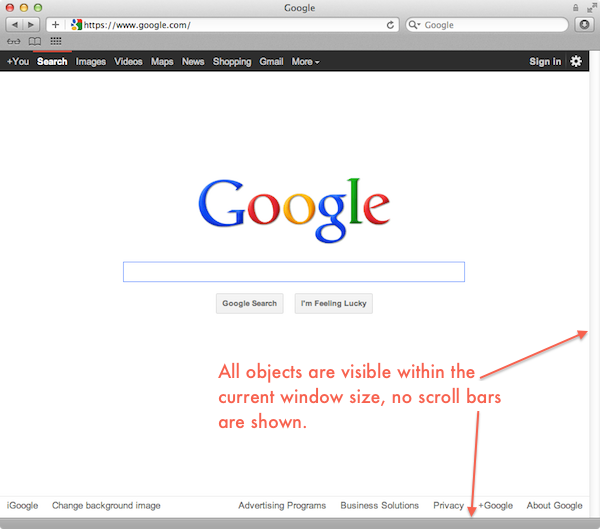Open Google settings gear icon

(576, 61)
